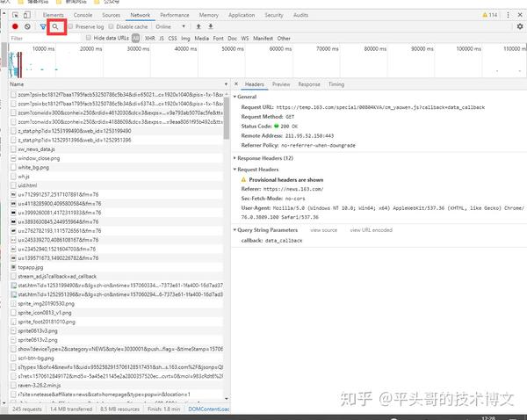Open the Security tab

(274, 15)
